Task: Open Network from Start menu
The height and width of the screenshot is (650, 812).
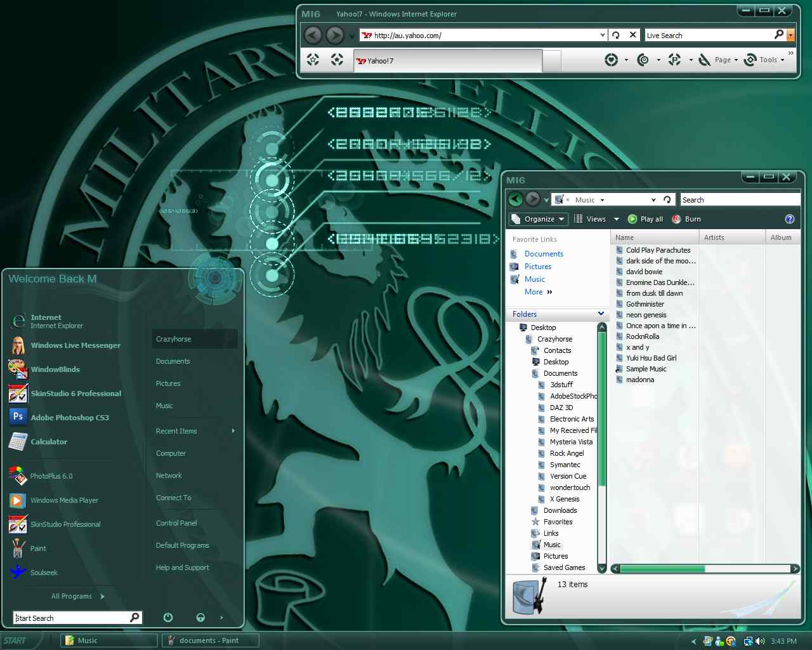Action: pyautogui.click(x=169, y=475)
